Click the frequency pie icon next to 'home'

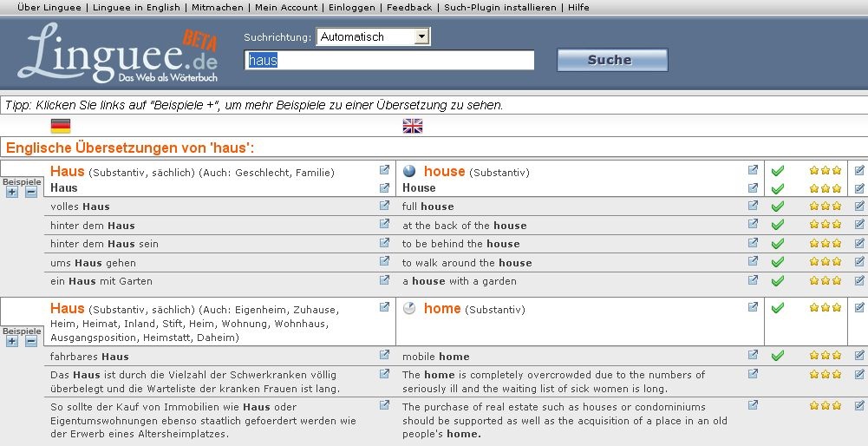coord(409,308)
